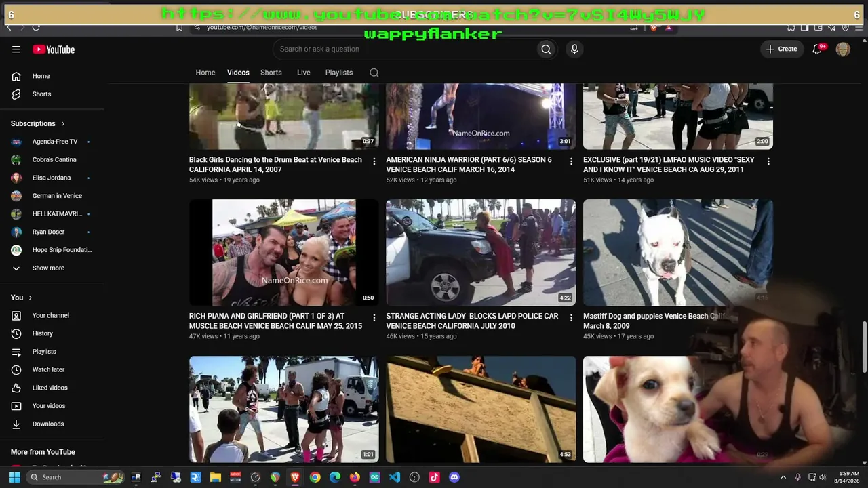
Task: Open options for Strange Acting Lady video
Action: pyautogui.click(x=571, y=317)
